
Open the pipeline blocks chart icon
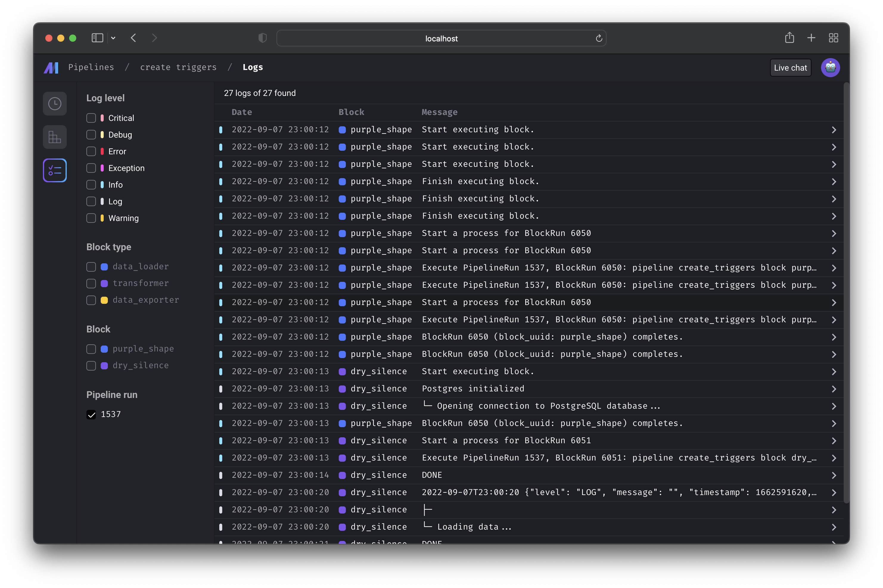coord(55,137)
